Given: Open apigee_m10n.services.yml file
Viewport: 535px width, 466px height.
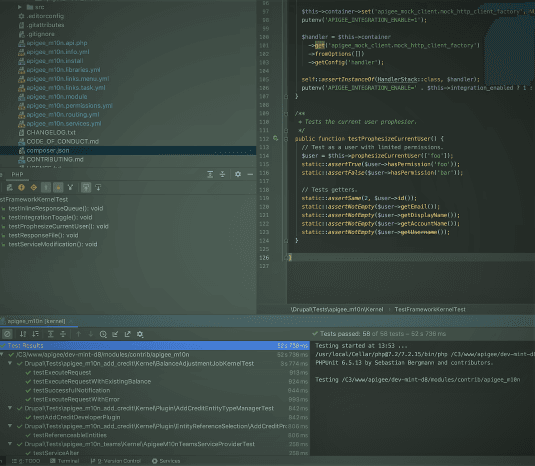Looking at the screenshot, I should coord(64,123).
